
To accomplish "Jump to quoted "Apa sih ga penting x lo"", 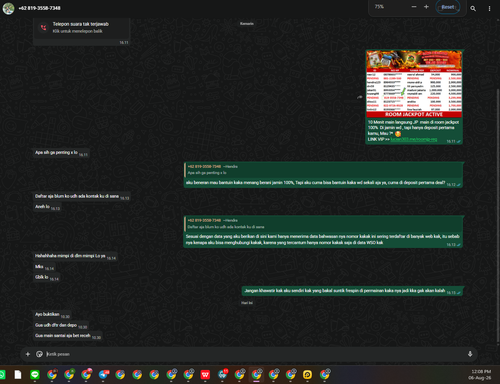I will [x=323, y=170].
